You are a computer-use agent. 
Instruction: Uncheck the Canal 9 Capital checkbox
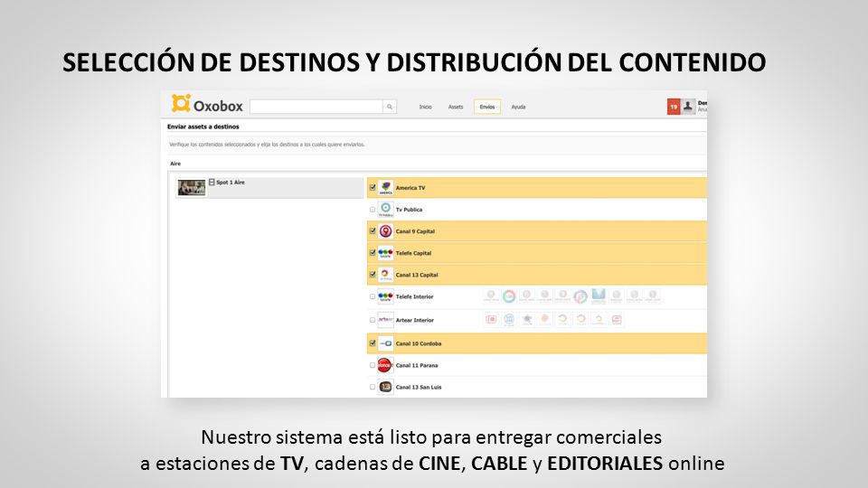373,231
